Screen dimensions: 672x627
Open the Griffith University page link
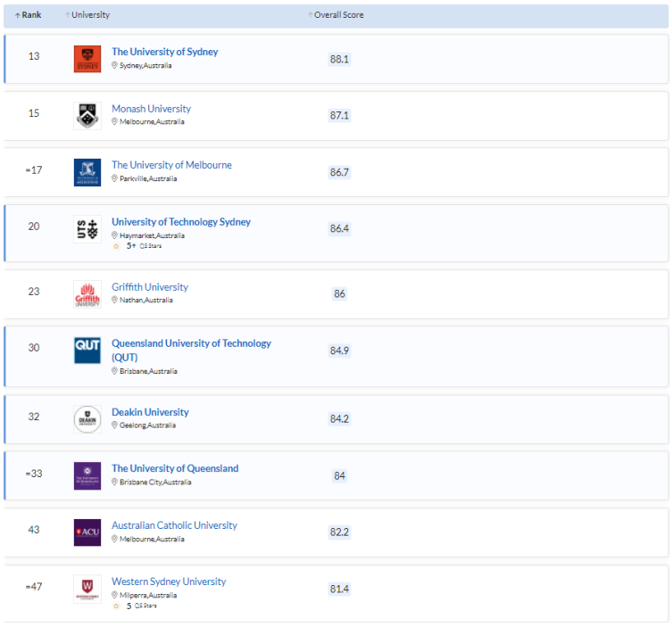click(x=150, y=287)
